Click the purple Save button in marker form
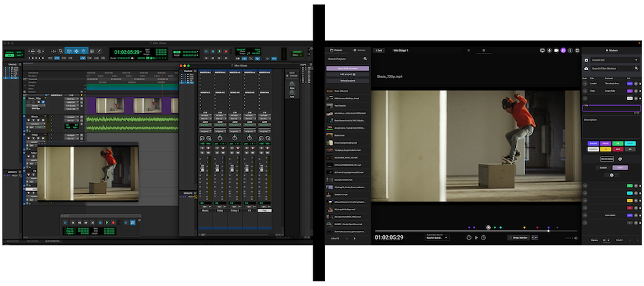The width and height of the screenshot is (644, 286). tap(620, 168)
